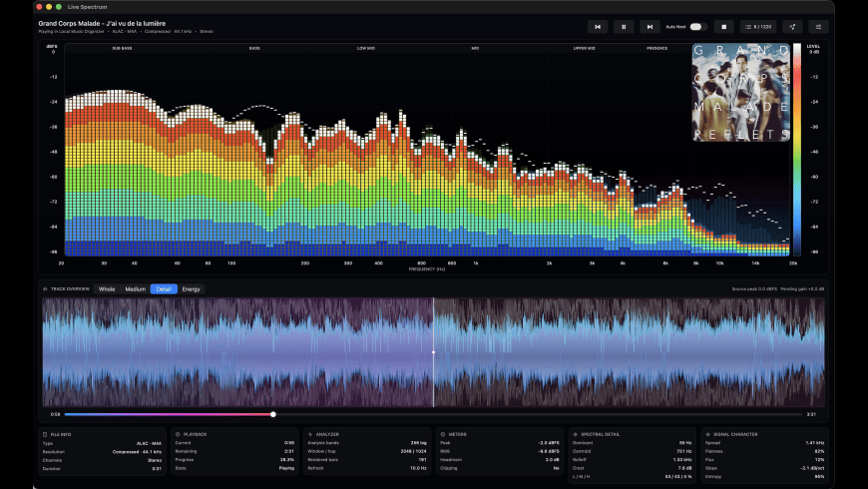868x489 pixels.
Task: Click the 'FREQUENCY (Hz)' axis label
Action: click(x=427, y=269)
